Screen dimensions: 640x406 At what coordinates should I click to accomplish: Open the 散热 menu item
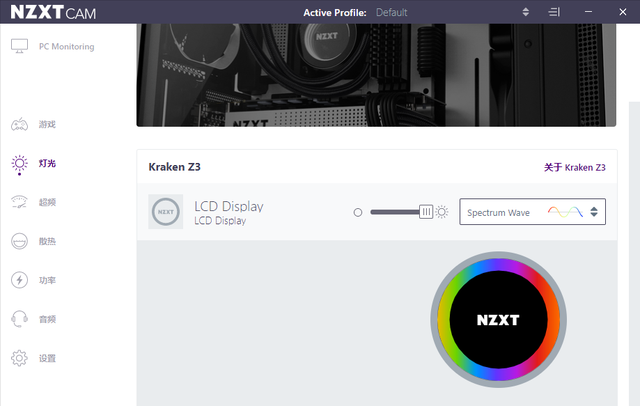pyautogui.click(x=47, y=241)
